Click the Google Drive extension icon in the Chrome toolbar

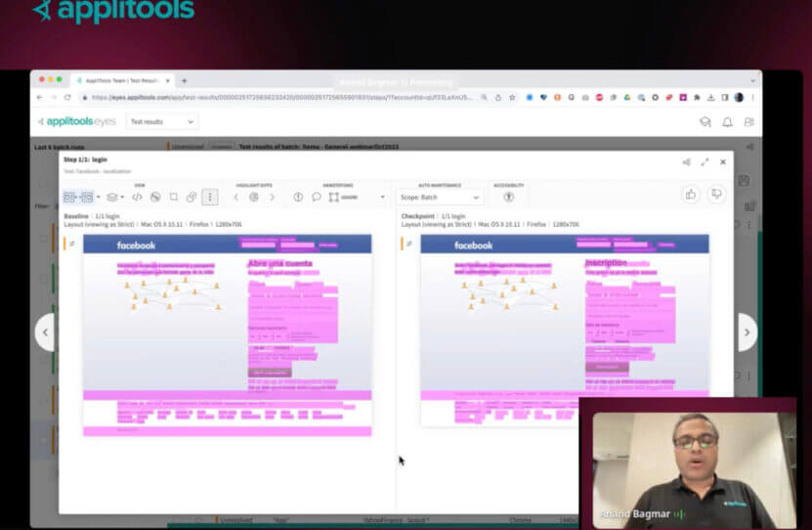[627, 98]
